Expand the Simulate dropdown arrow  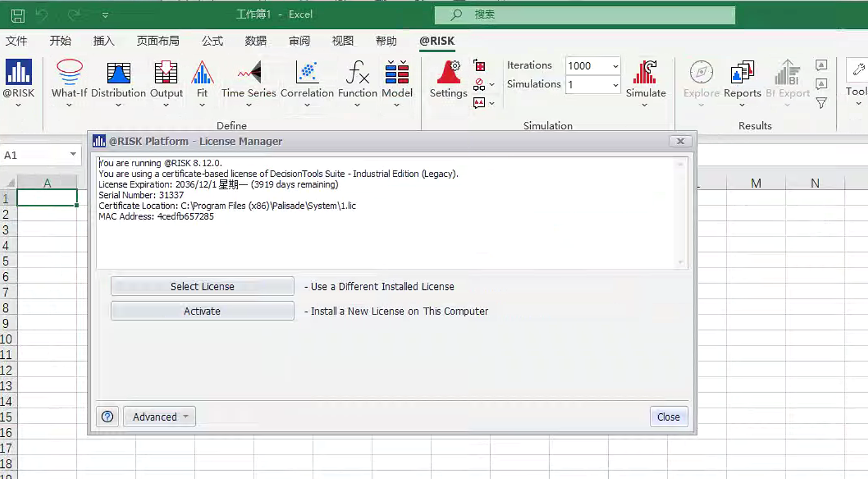click(645, 105)
